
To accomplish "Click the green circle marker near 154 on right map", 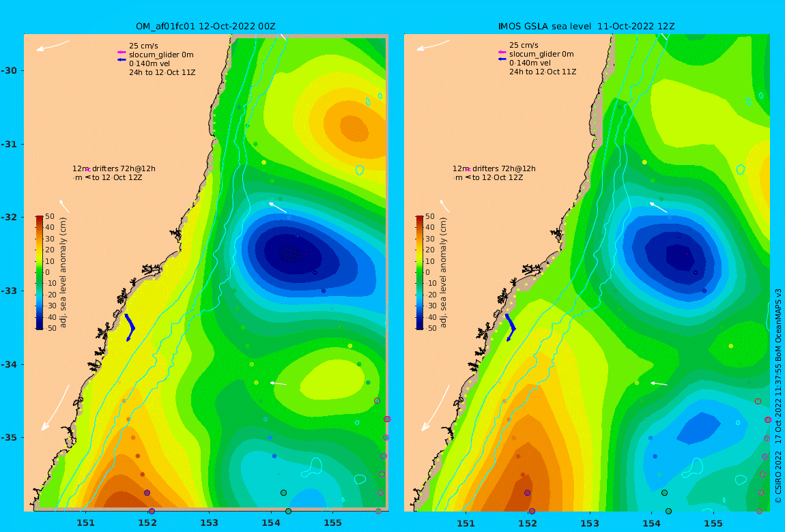I will click(664, 493).
